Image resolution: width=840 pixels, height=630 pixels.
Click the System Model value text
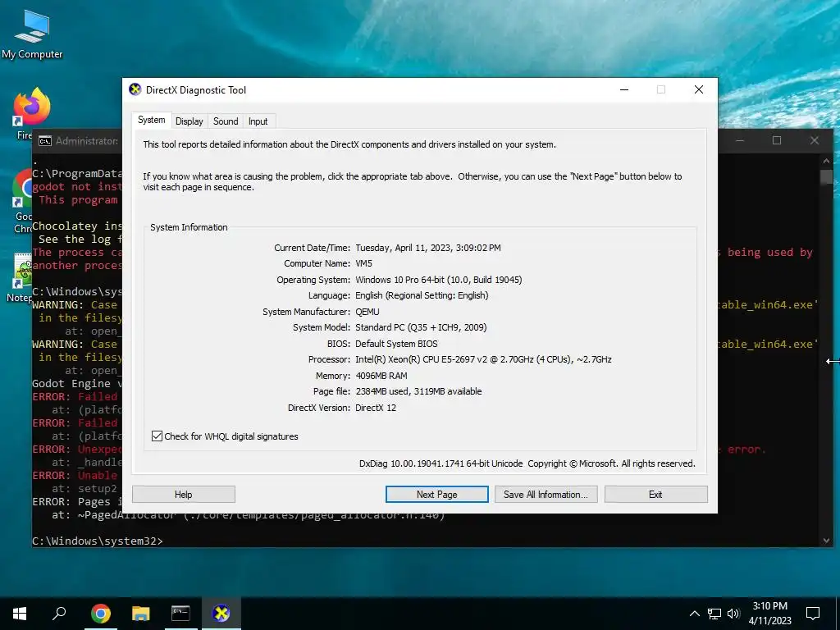click(421, 327)
